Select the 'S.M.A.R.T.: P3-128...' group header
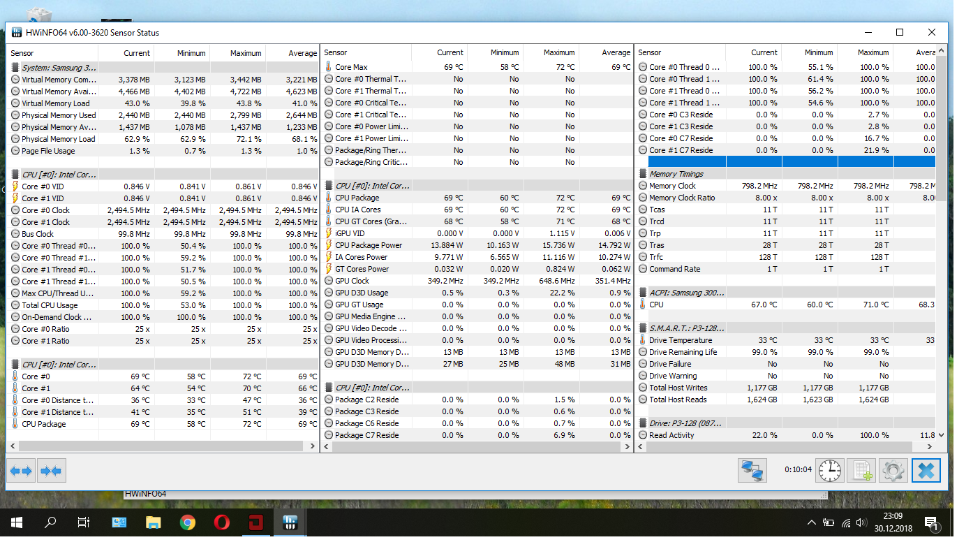 [787, 328]
